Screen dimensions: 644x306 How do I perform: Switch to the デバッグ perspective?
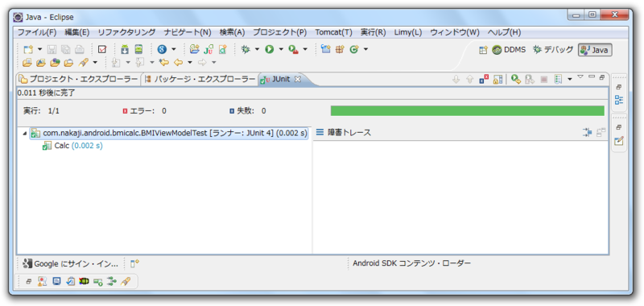pos(553,50)
